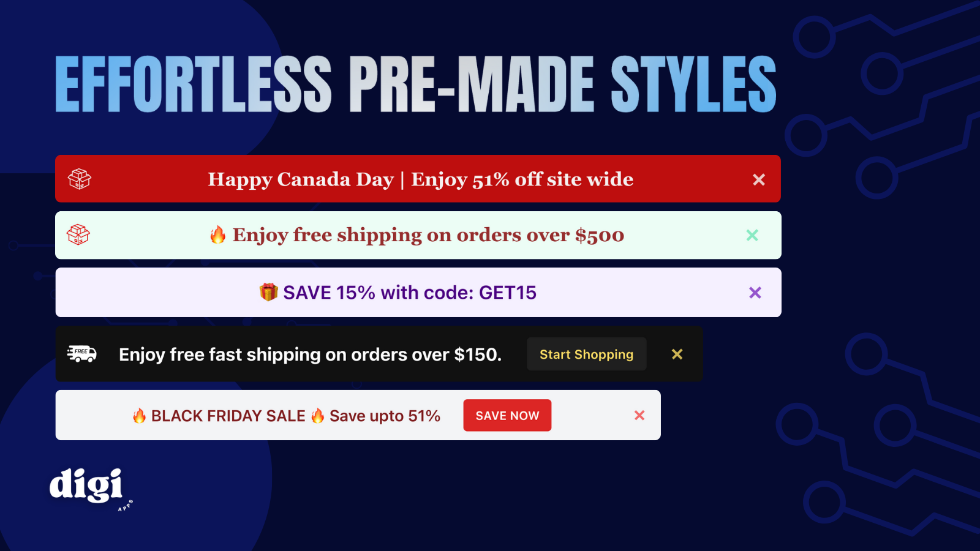Click the fire emoji before Save upto 51%
This screenshot has height=551, width=980.
(x=317, y=416)
